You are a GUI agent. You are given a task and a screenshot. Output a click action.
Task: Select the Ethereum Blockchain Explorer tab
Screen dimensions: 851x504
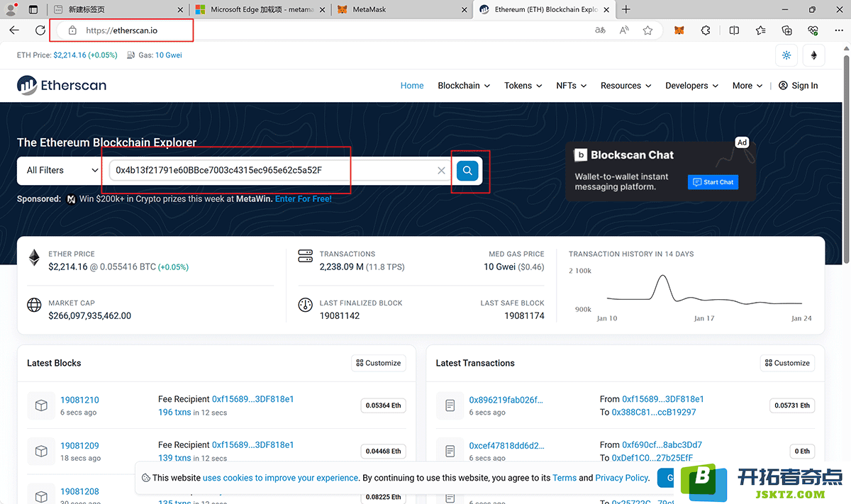pos(544,10)
